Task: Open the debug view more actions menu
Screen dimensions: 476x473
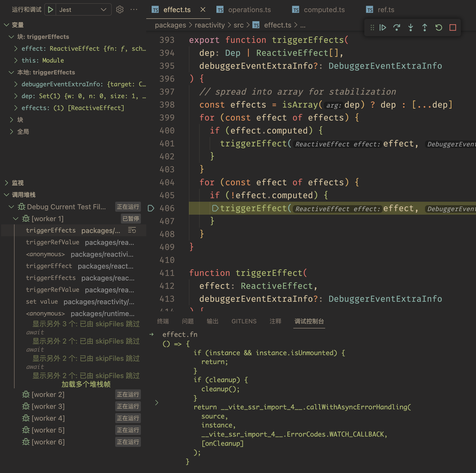Action: (134, 10)
